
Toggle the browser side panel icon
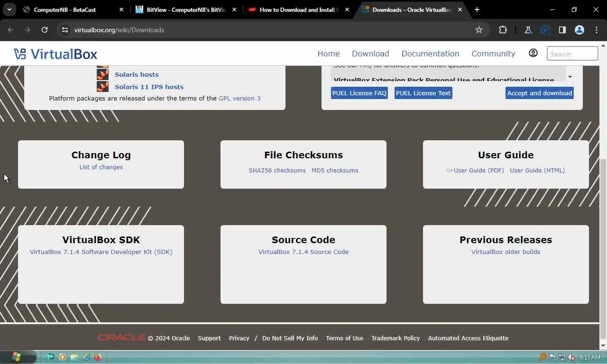pyautogui.click(x=562, y=30)
